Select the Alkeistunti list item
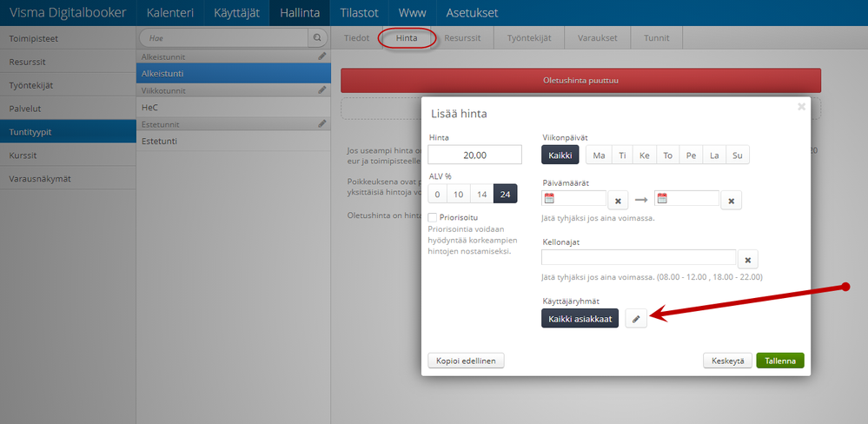The height and width of the screenshot is (424, 868). pos(234,73)
